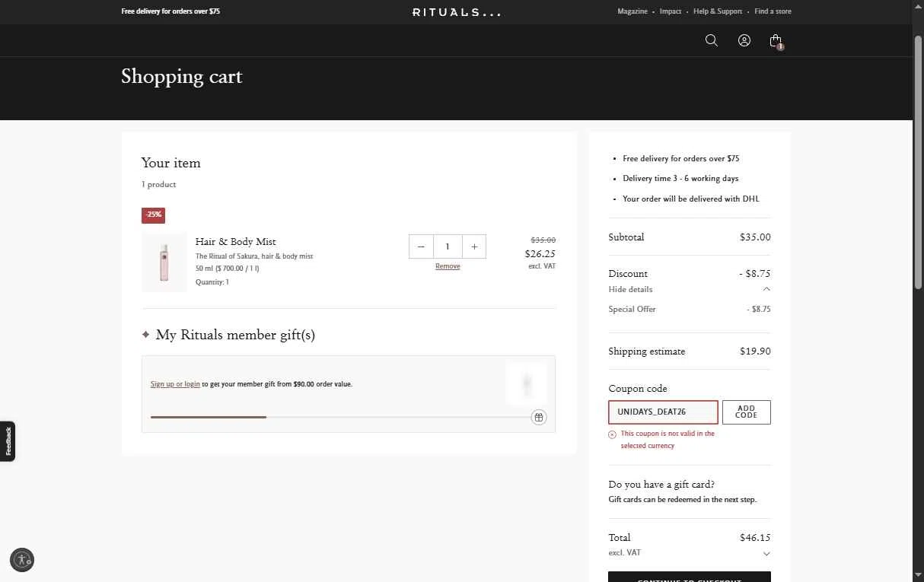Screen dimensions: 924x582
Task: Open the Help & Support menu link
Action: [x=718, y=11]
